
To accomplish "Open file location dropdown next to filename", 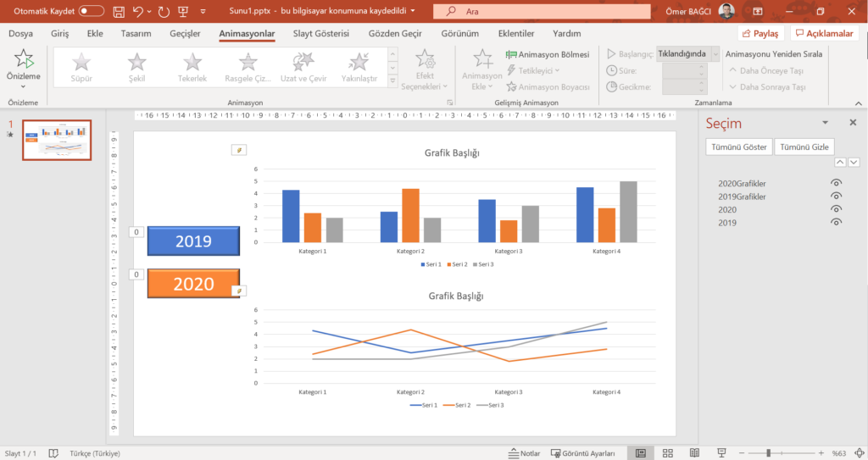I will pyautogui.click(x=413, y=11).
